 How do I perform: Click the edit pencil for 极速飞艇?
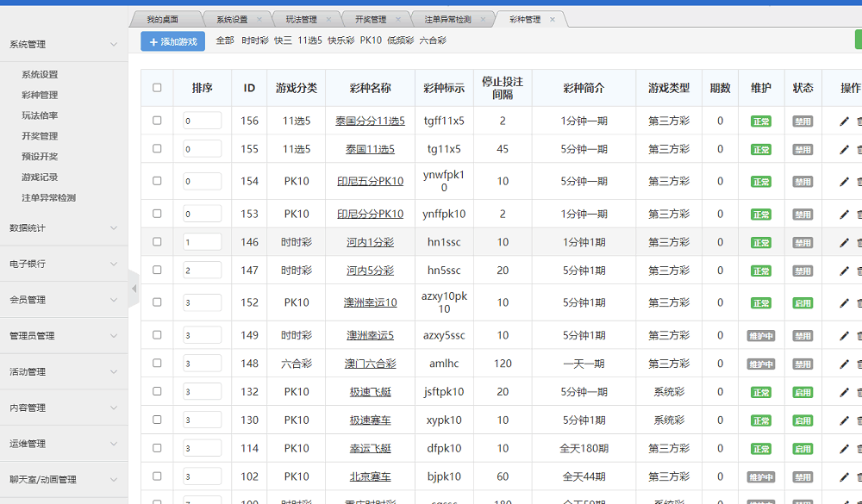click(x=844, y=393)
